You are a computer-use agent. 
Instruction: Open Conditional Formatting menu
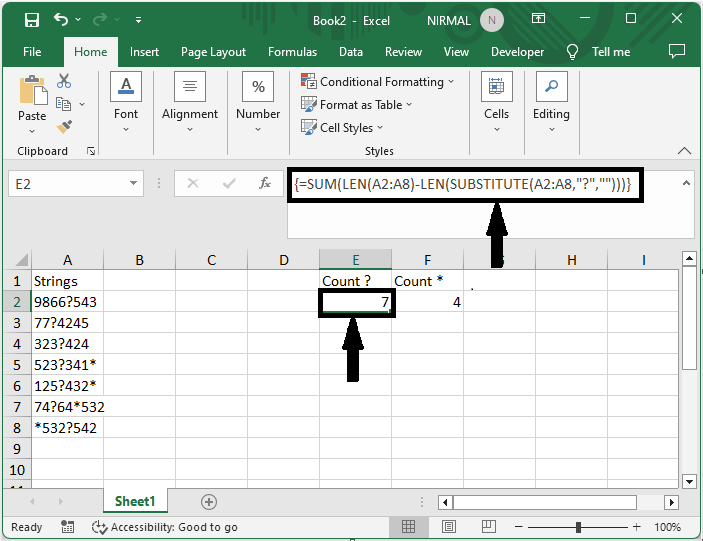378,82
